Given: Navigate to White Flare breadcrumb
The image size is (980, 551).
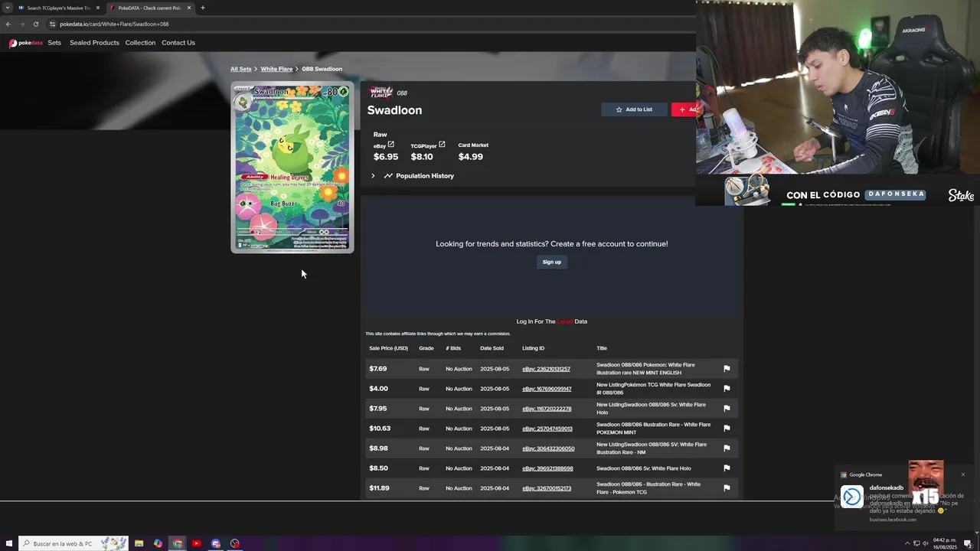Looking at the screenshot, I should pyautogui.click(x=276, y=69).
